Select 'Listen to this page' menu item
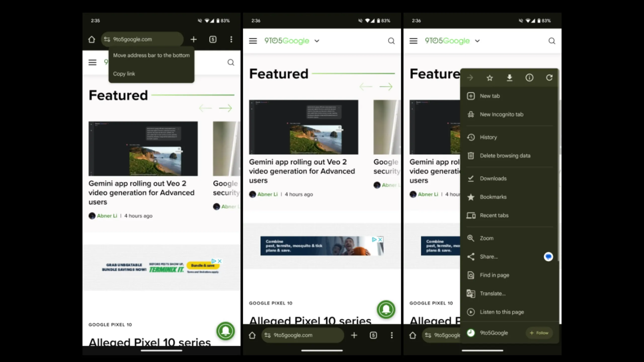 (509, 312)
